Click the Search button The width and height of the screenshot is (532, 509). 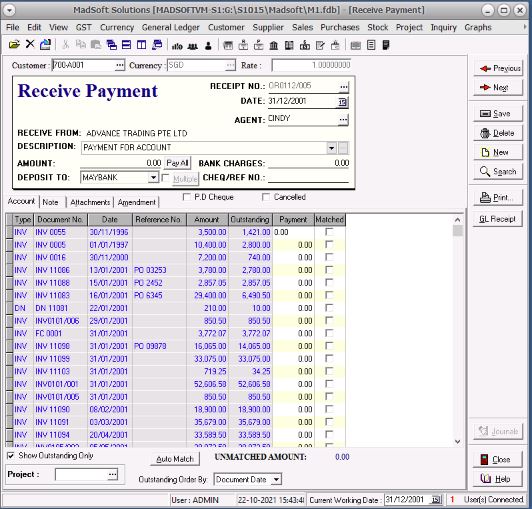pyautogui.click(x=498, y=172)
